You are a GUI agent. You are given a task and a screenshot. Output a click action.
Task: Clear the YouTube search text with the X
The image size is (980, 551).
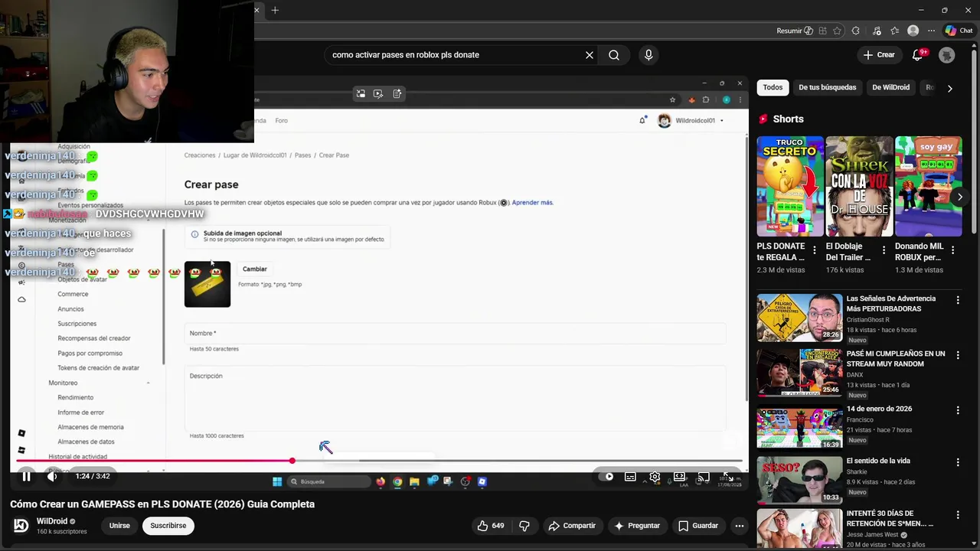590,55
